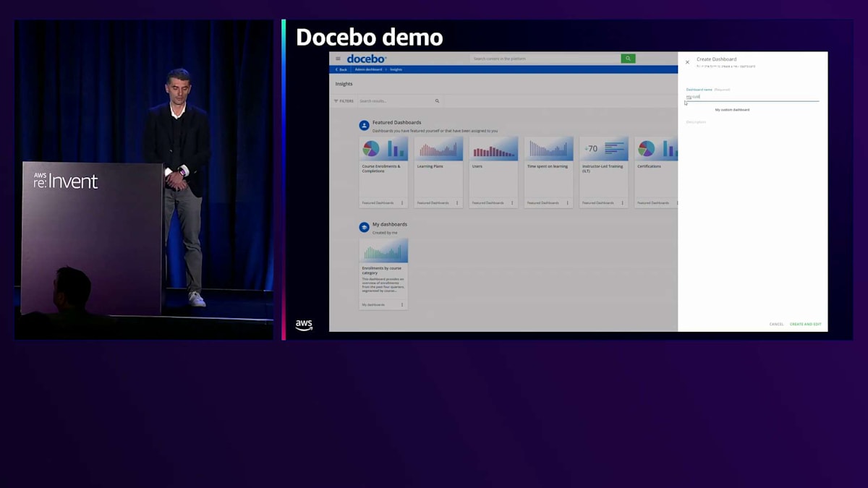Go Back using the breadcrumb bar
The width and height of the screenshot is (868, 488).
(x=341, y=69)
